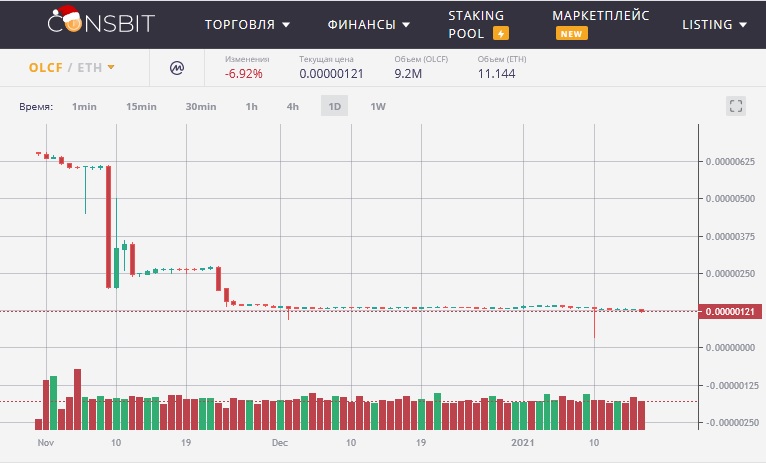766x463 pixels.
Task: Click the 0.00000000 price axis label
Action: (x=730, y=348)
